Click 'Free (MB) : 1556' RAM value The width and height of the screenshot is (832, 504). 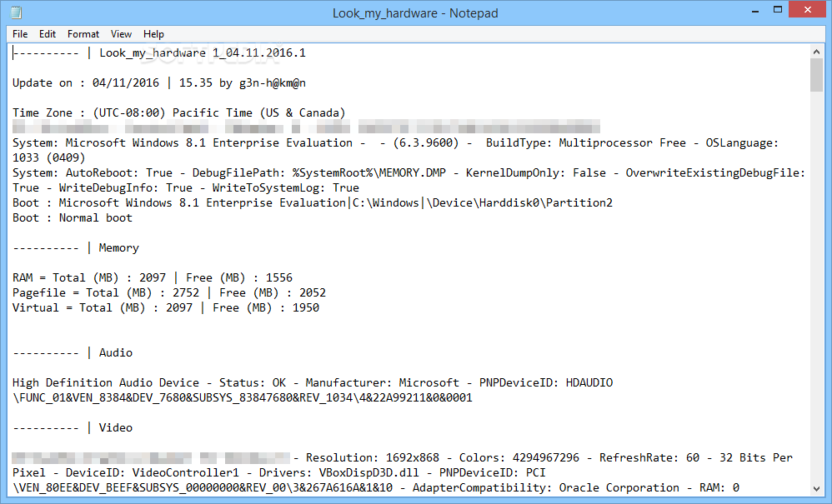coord(239,277)
